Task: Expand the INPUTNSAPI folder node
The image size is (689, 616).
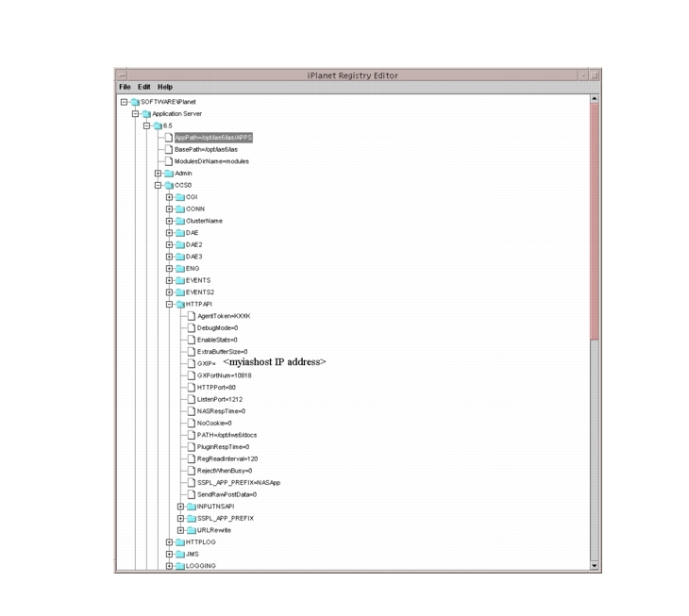Action: (x=180, y=507)
